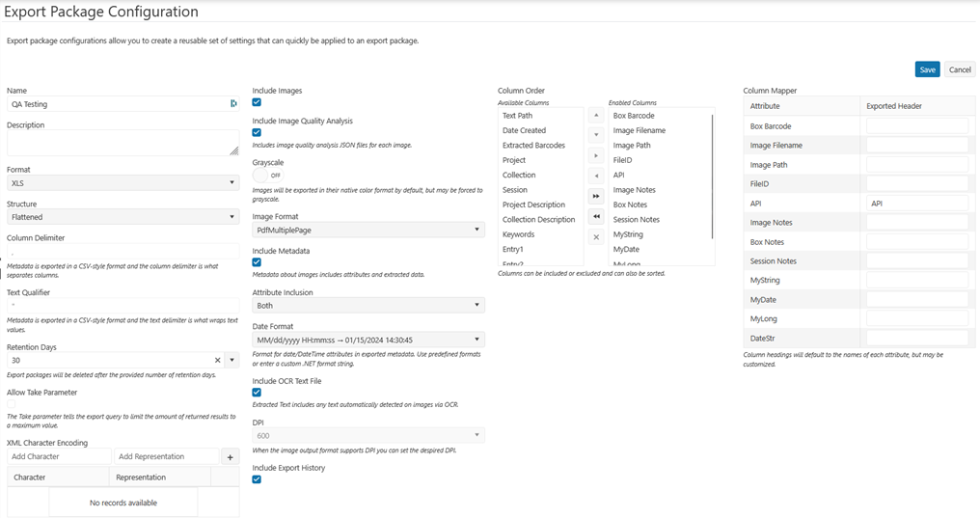Click the X delete button in Column Order

tap(596, 237)
